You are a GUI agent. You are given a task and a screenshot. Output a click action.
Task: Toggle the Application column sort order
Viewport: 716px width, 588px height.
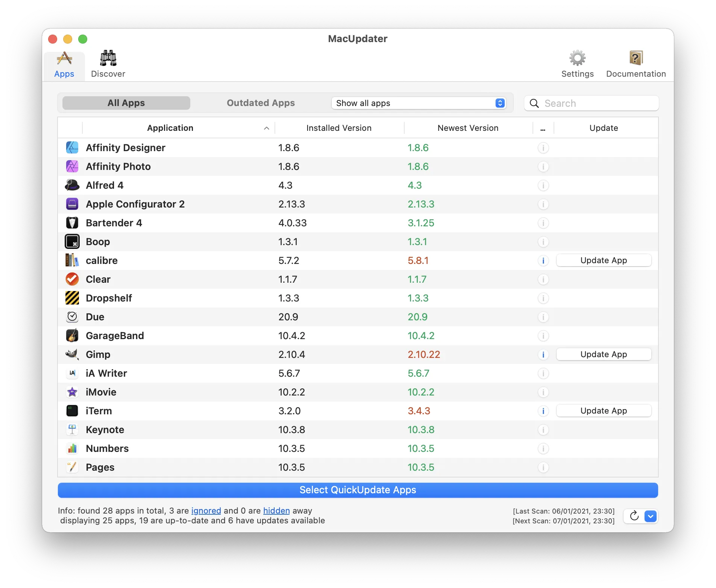pyautogui.click(x=170, y=128)
